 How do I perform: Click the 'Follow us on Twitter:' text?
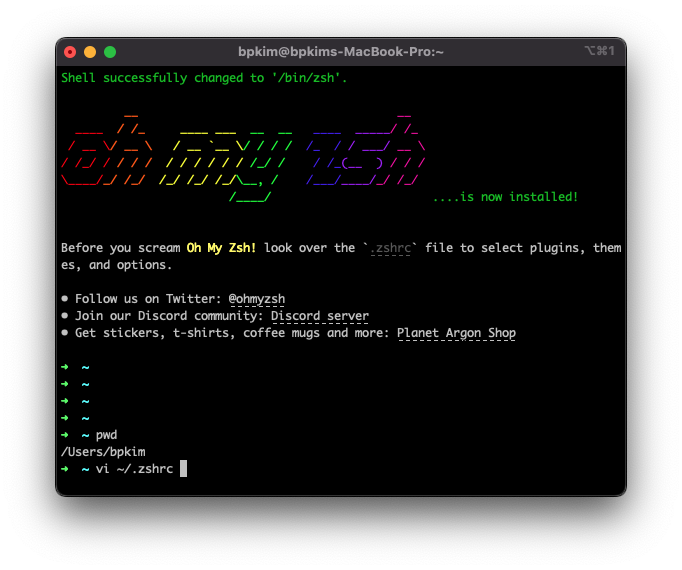click(148, 299)
